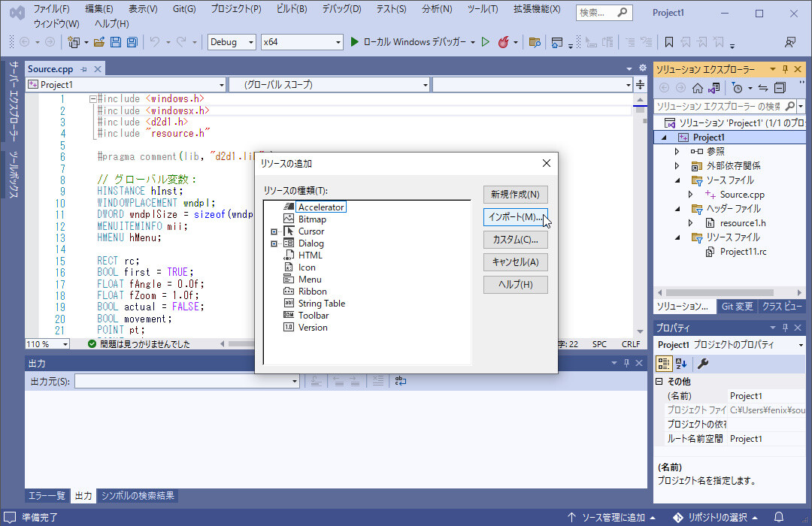Click the Hot Reload flame icon

pyautogui.click(x=504, y=42)
